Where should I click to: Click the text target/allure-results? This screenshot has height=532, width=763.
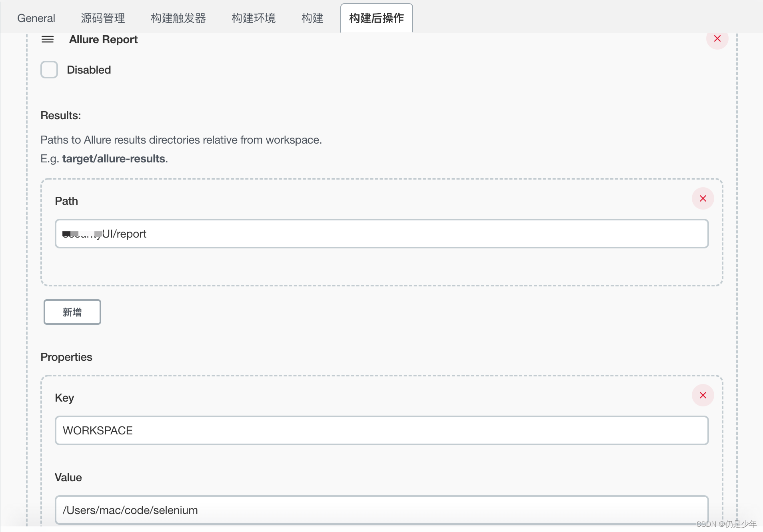click(114, 159)
